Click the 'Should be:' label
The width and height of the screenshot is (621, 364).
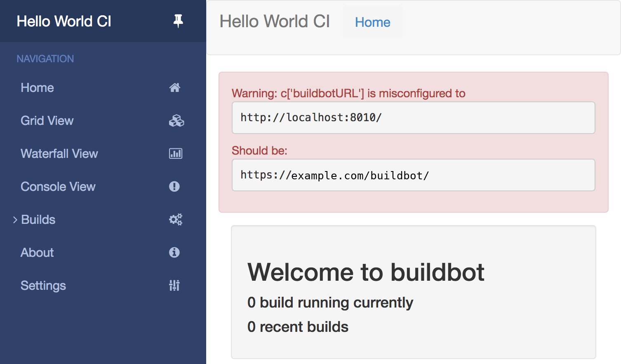259,150
